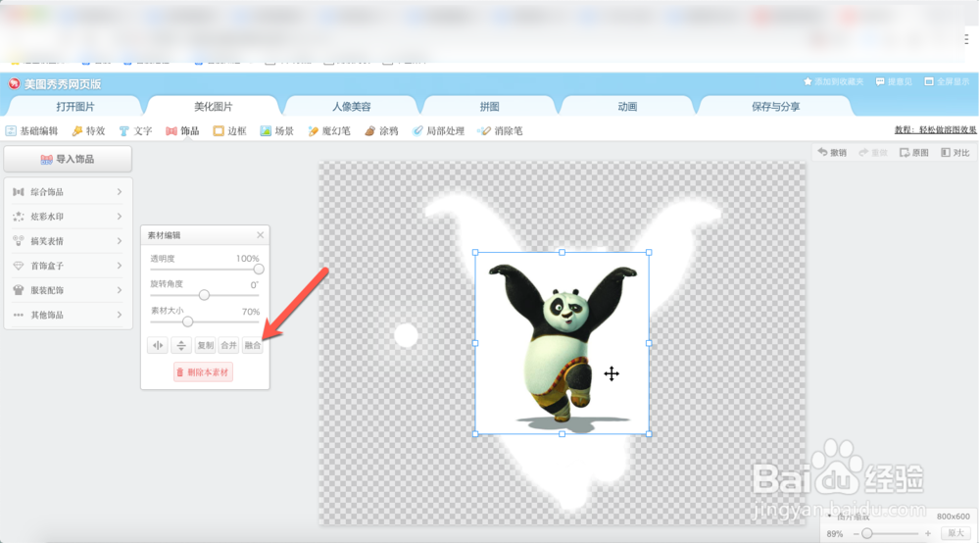Zoom out with the minus icon
Image resolution: width=980 pixels, height=543 pixels.
(856, 533)
